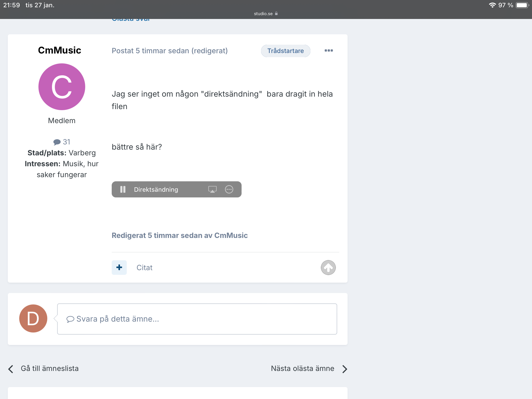Click Citat to quote the post
The height and width of the screenshot is (399, 532).
pos(144,268)
